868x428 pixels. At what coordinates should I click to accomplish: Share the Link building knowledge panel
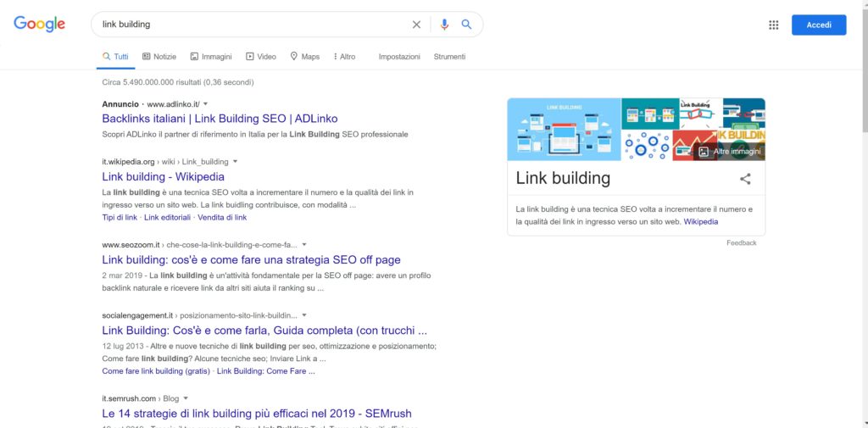click(x=746, y=179)
